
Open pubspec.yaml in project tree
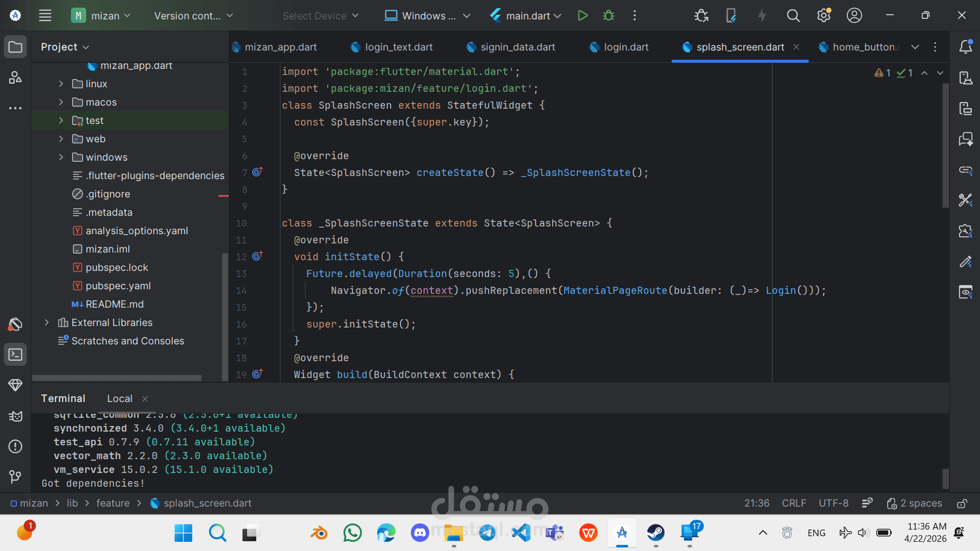tap(118, 286)
